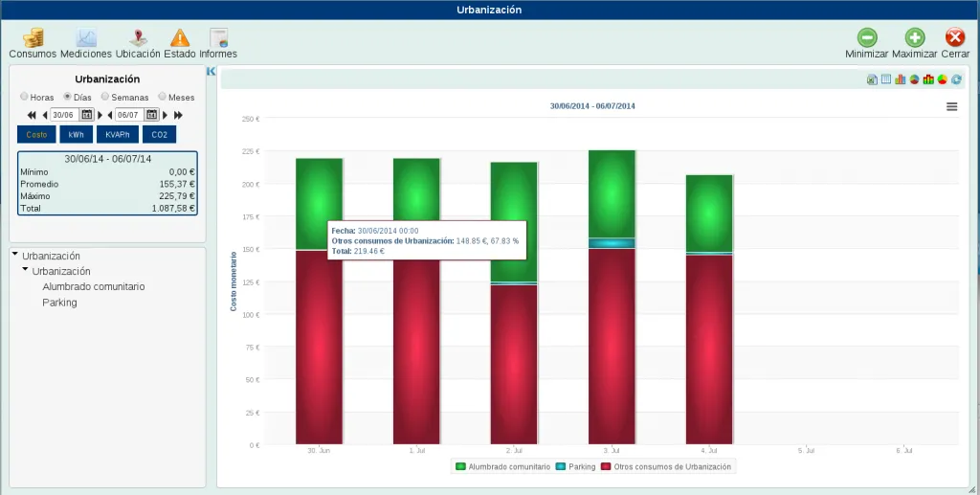Open the Mediciones line-chart section
Viewport: 980px width, 495px height.
click(x=86, y=43)
